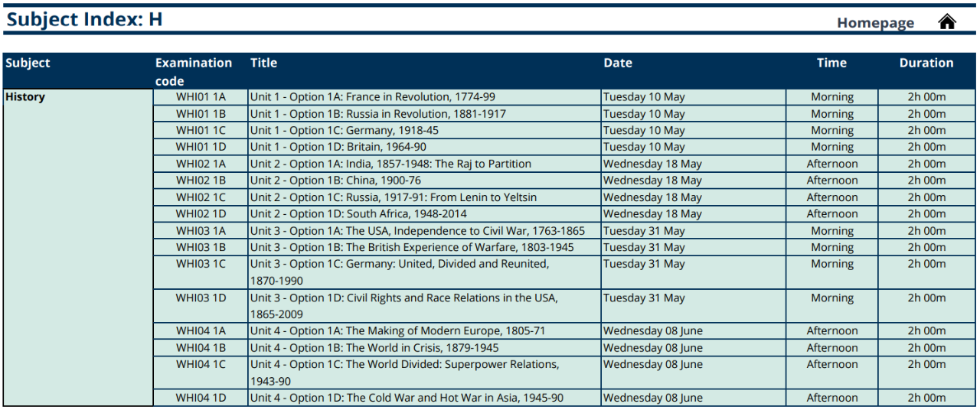The image size is (980, 410).
Task: Select examination code WHI04 1C
Action: click(x=201, y=365)
